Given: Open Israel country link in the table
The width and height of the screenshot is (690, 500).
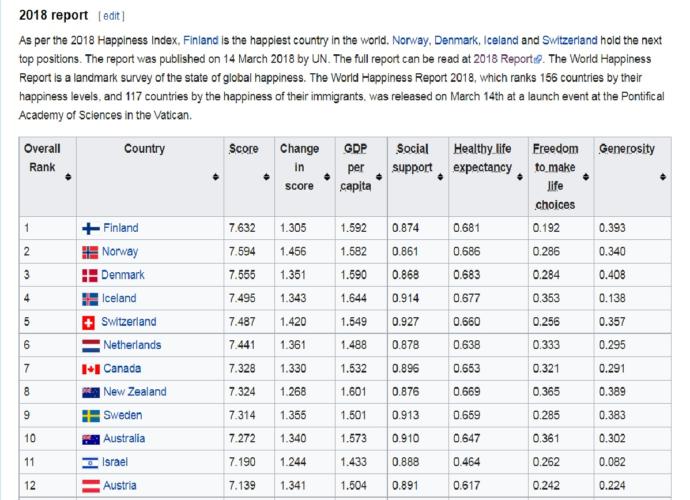Looking at the screenshot, I should [x=114, y=462].
